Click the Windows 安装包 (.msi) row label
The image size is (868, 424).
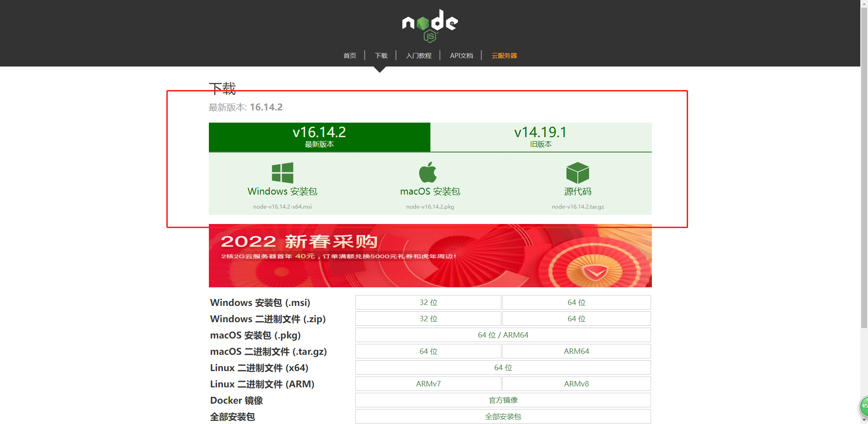pos(260,303)
